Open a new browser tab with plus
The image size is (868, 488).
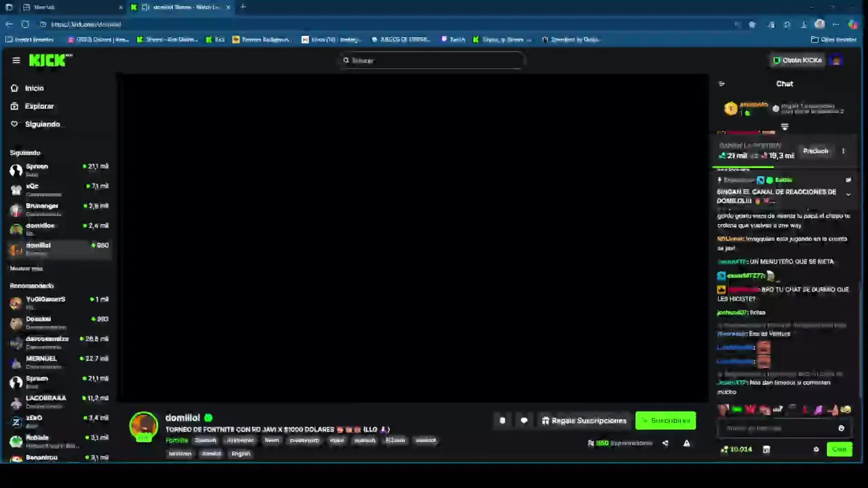(243, 7)
